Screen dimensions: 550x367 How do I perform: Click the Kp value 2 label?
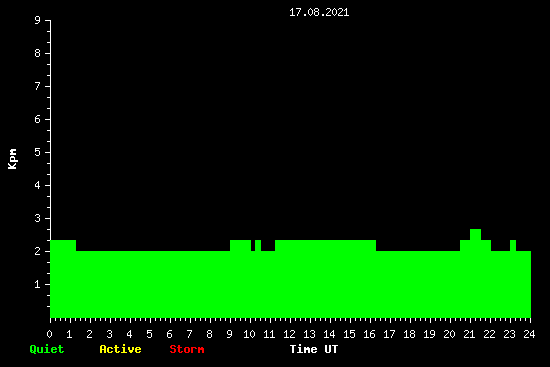38,251
